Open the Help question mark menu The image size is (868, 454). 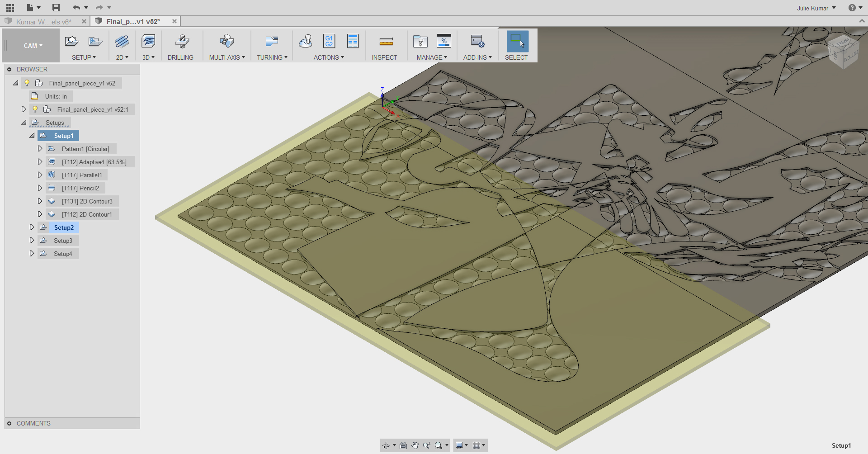tap(855, 8)
